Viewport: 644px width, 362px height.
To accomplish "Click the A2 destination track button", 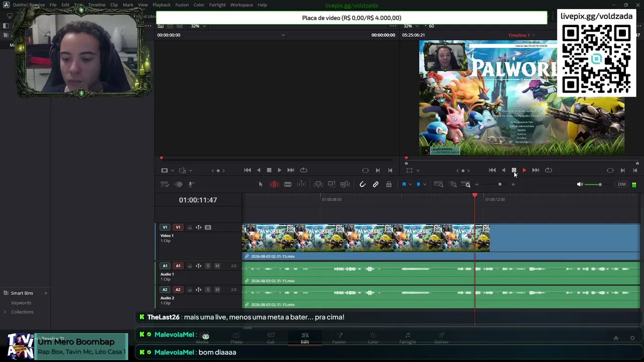I will click(178, 290).
